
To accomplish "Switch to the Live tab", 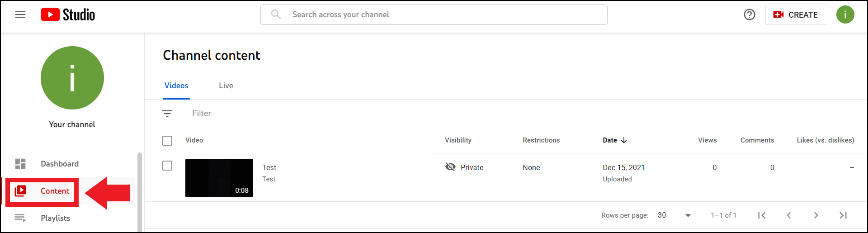I will coord(226,86).
